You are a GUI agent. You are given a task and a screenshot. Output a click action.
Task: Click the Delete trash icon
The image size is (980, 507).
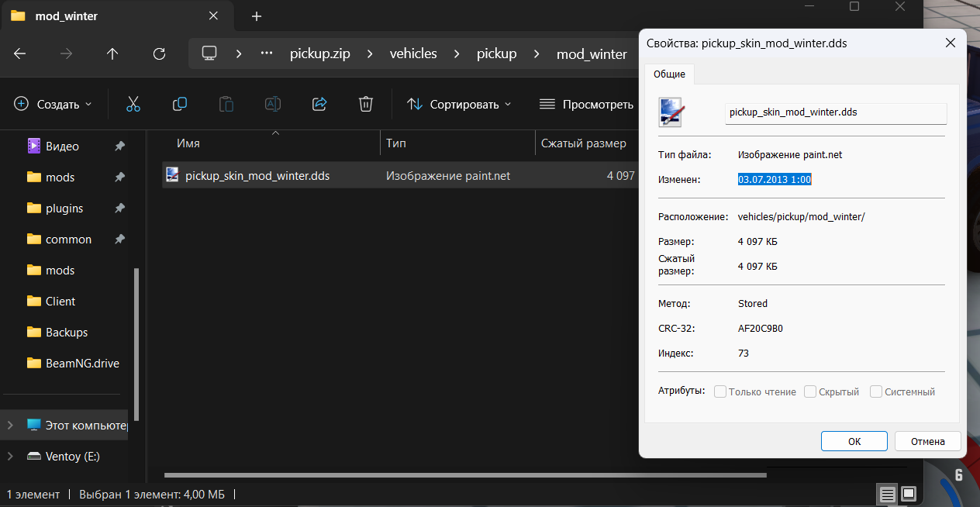pos(366,104)
